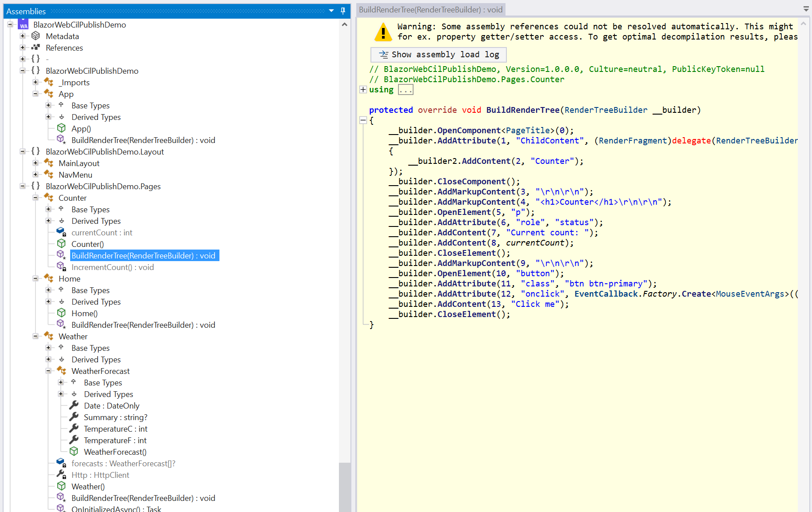This screenshot has width=812, height=512.
Task: Click the warning triangle icon
Action: [383, 32]
